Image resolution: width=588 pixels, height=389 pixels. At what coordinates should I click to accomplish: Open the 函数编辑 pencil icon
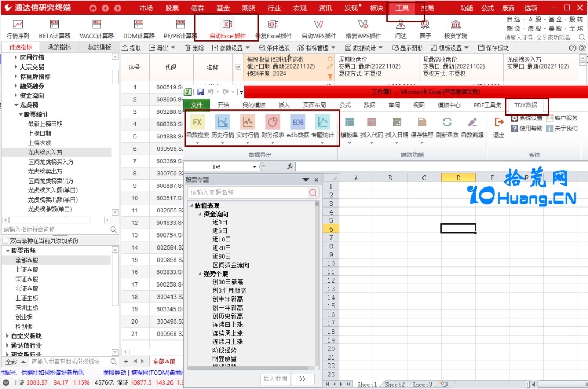point(472,122)
